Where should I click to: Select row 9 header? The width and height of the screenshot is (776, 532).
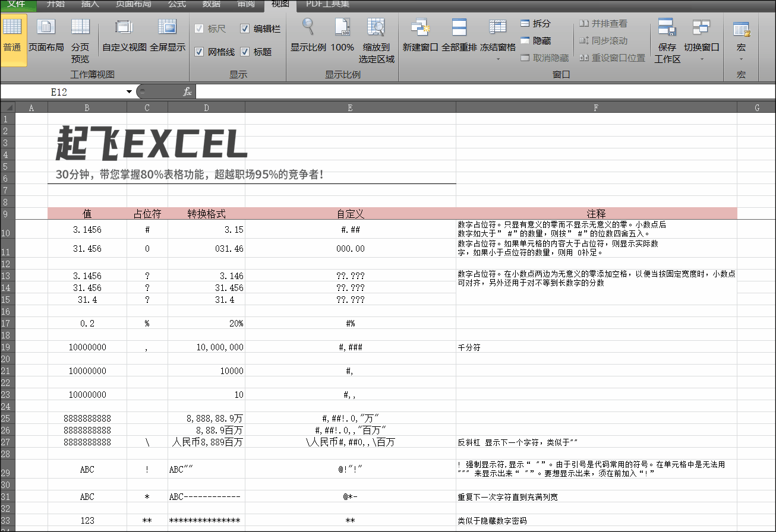[x=7, y=214]
